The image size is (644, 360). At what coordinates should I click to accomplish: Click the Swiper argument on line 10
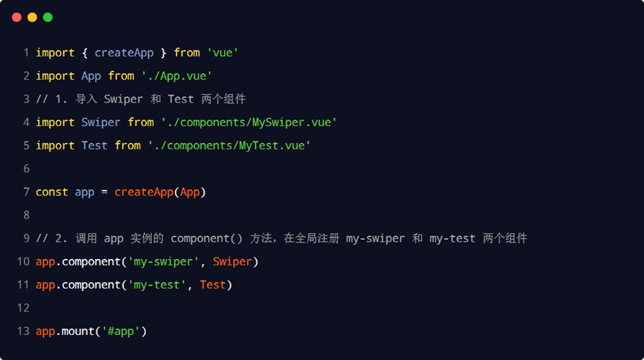click(x=232, y=261)
